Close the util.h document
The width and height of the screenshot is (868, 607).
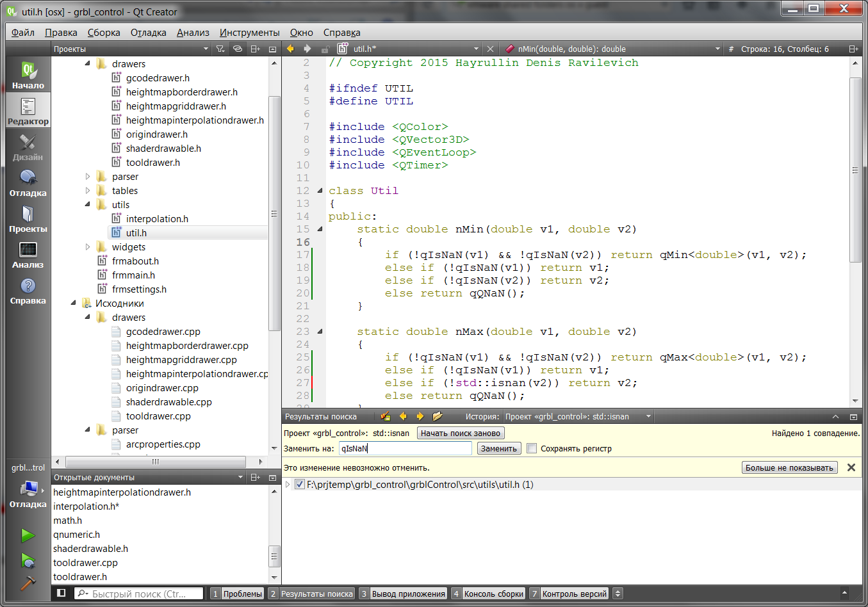point(490,49)
